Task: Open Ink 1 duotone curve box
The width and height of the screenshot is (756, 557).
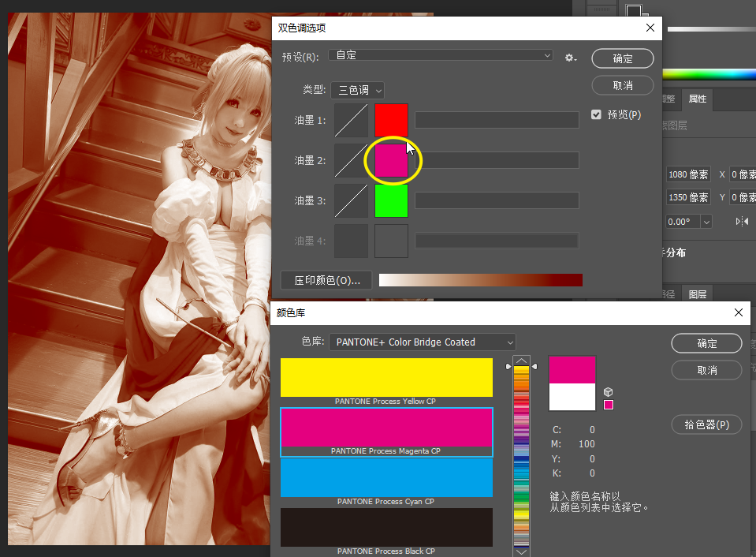Action: click(x=351, y=120)
